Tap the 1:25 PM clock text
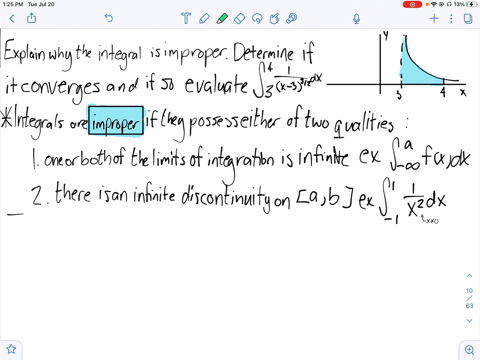This screenshot has height=360, width=480. pos(13,4)
